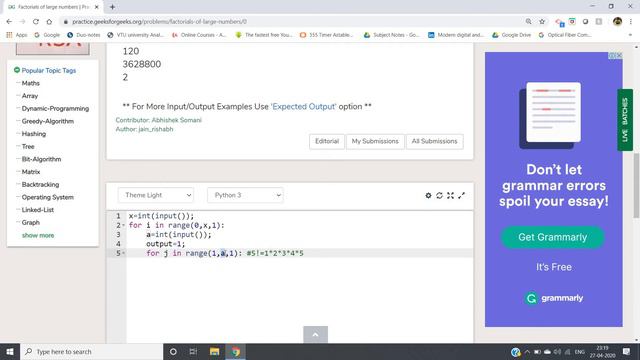Select the Backtracking topic tag

coord(40,184)
